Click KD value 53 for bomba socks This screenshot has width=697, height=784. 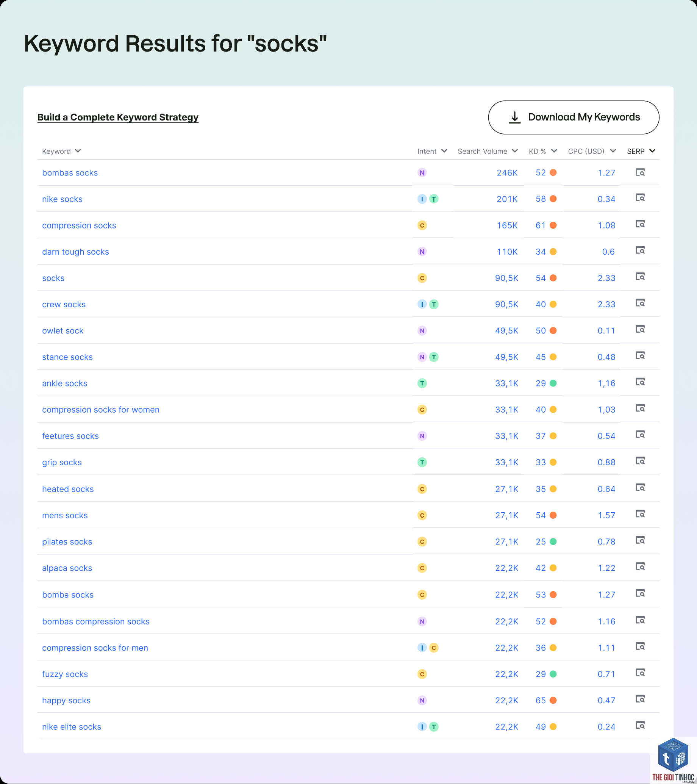[541, 595]
